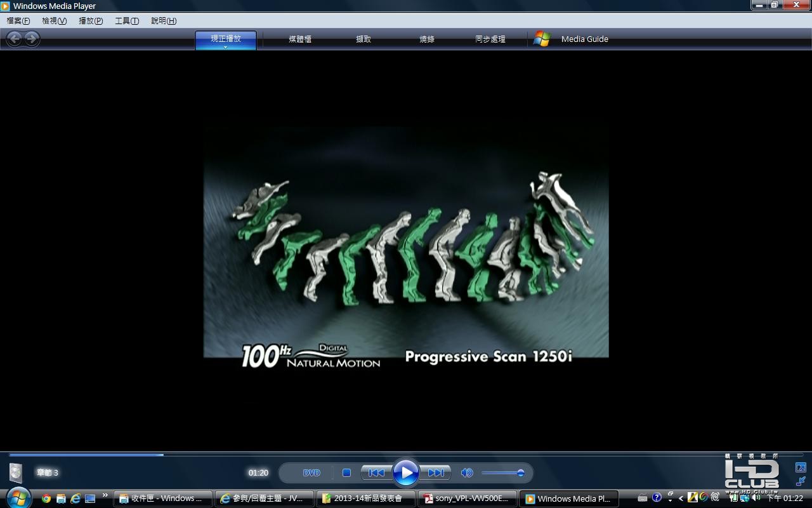Switch to the sony_VPL-VW500E PDF taskbar window
This screenshot has height=508, width=812.
(x=467, y=498)
